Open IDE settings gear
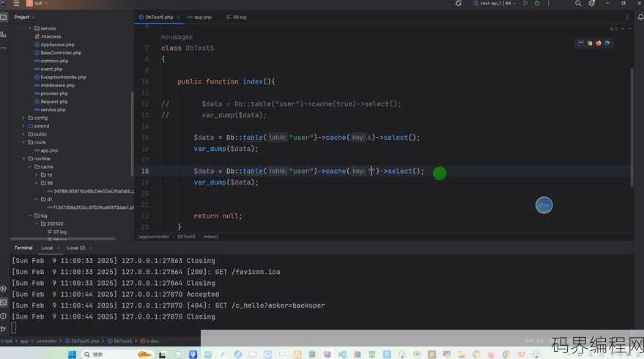This screenshot has height=359, width=644. coord(591,3)
